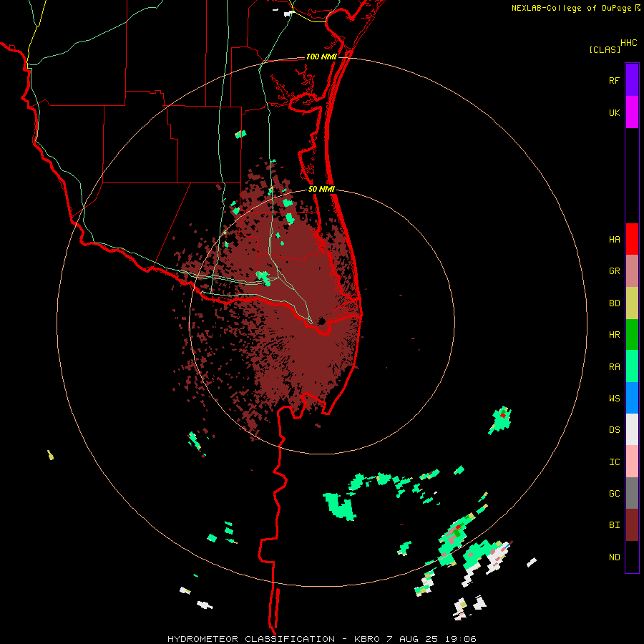This screenshot has height=644, width=644.
Task: Click the DS white legend swatch
Action: 632,429
